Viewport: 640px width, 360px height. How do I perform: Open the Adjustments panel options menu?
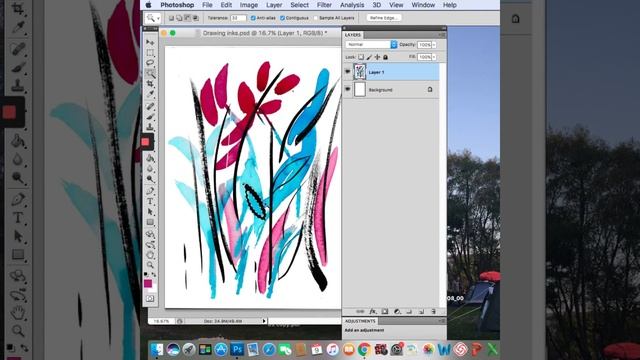pos(442,321)
